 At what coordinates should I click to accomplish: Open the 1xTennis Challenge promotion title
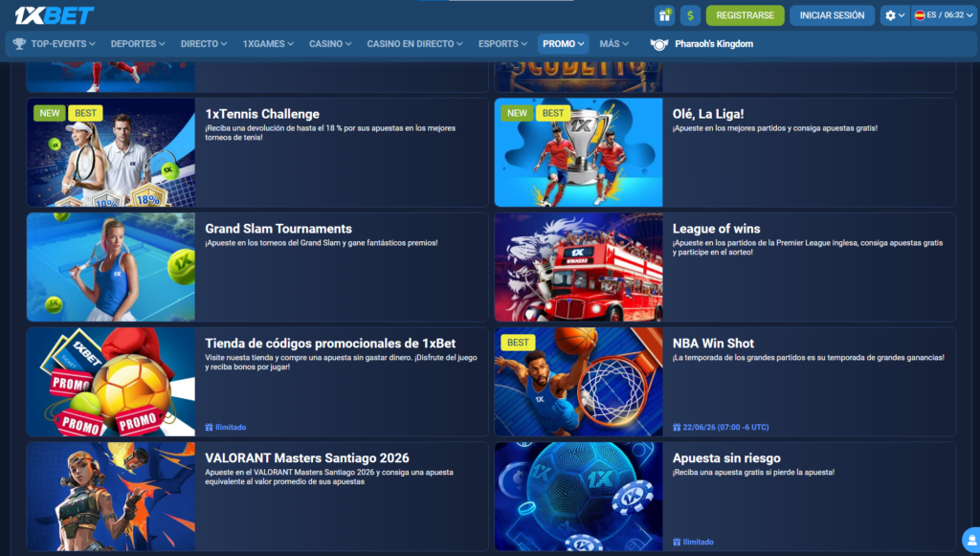262,114
